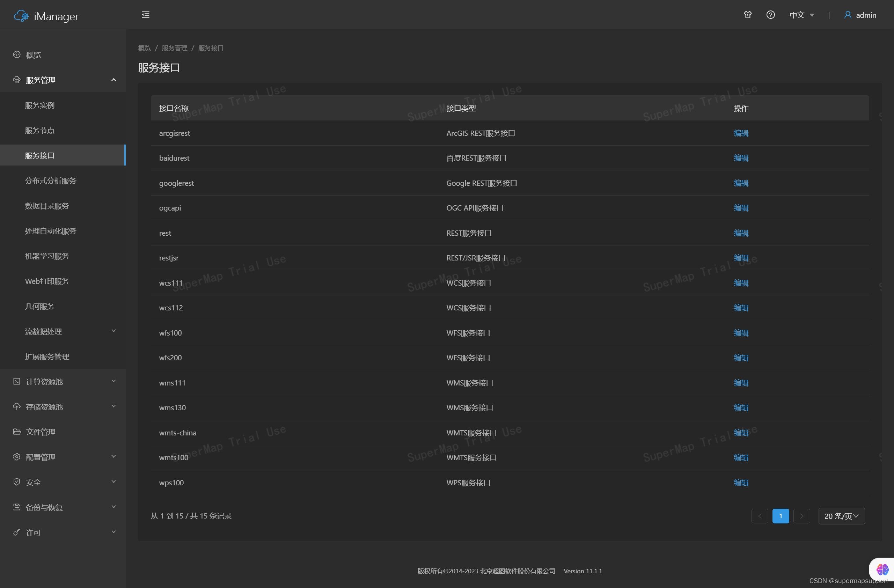Screen dimensions: 894x588
Task: Expand the 备份与恢复 menu chevron
Action: point(113,507)
